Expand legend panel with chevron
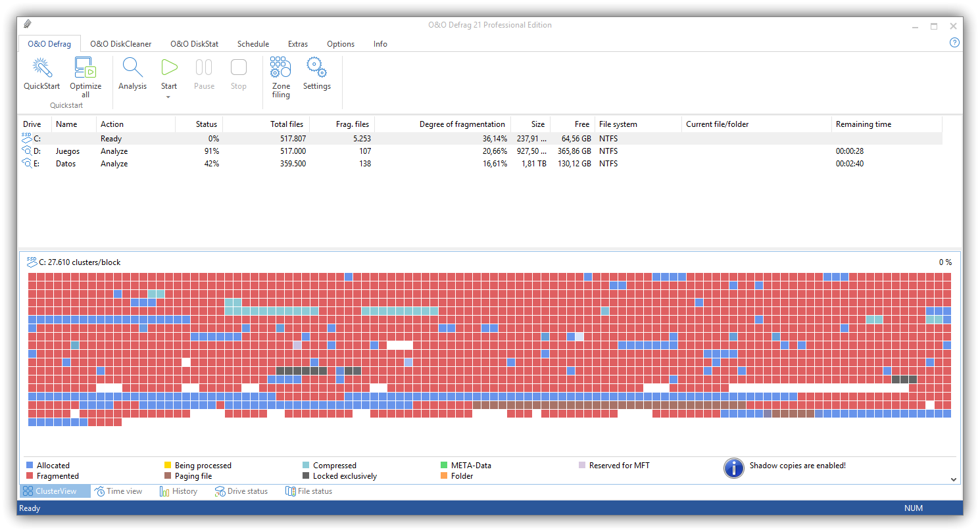980x532 pixels. coord(954,480)
